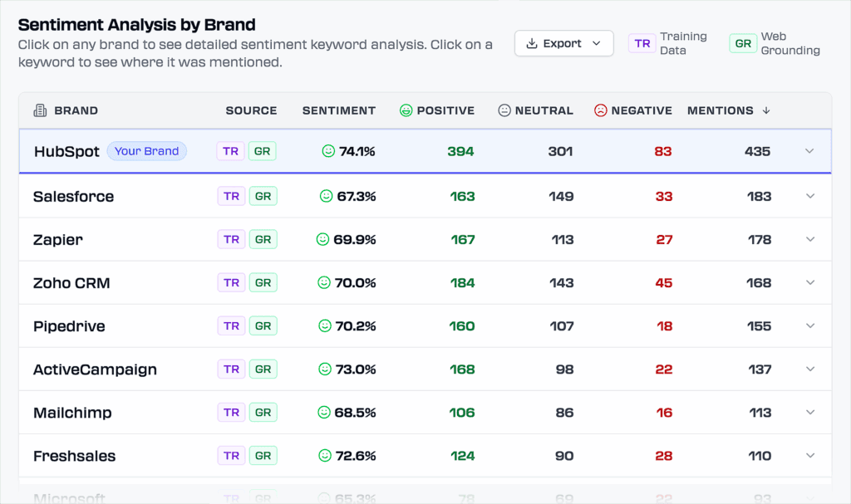Image resolution: width=851 pixels, height=504 pixels.
Task: Click the "Your Brand" badge beside HubSpot
Action: coord(146,151)
